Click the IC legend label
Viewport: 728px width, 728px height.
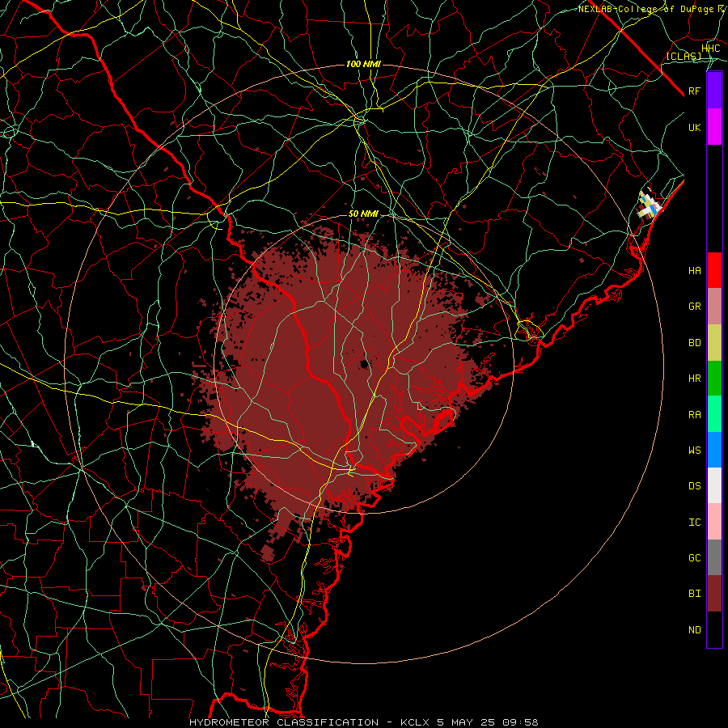pos(695,523)
